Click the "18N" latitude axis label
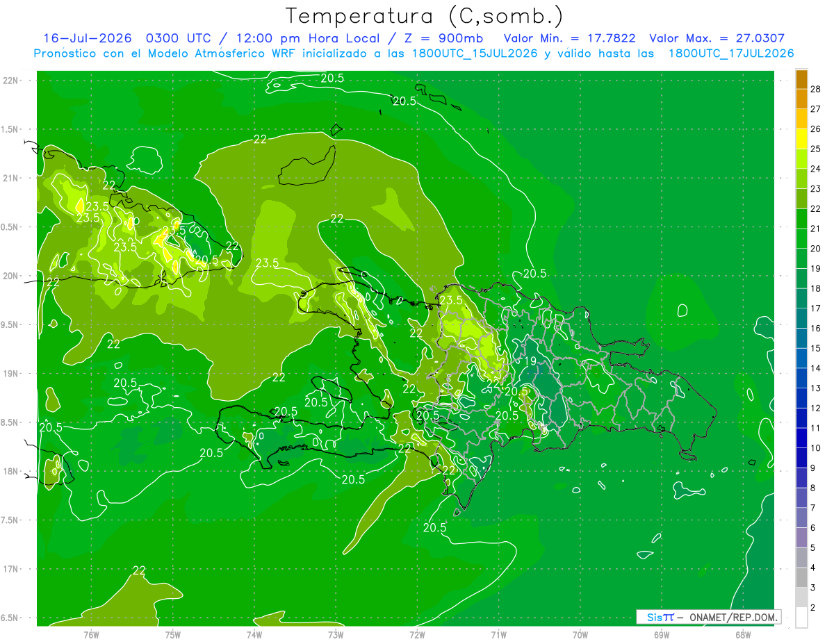Screen dimensions: 834x644 coord(10,472)
